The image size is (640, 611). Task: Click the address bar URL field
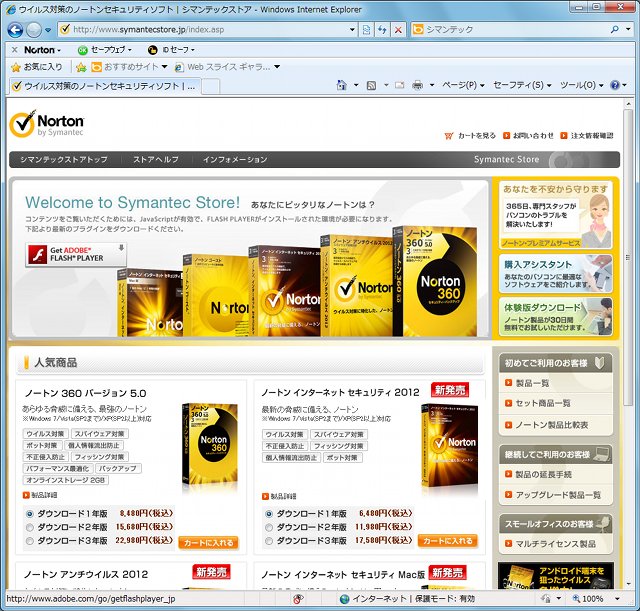204,29
